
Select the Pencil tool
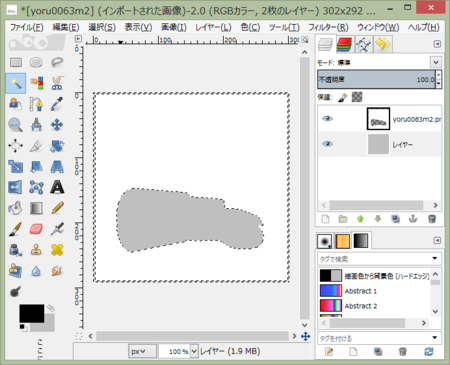click(x=57, y=208)
